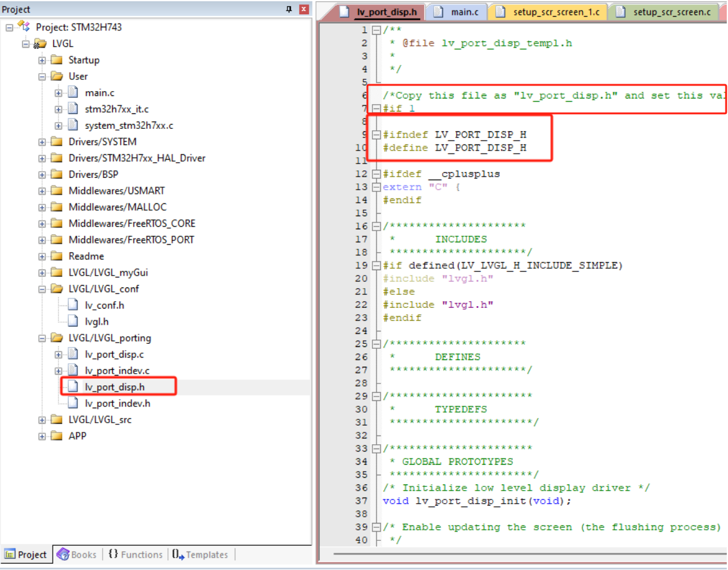Open main.c file icon in User folder
Image resolution: width=728 pixels, height=570 pixels.
tap(73, 92)
